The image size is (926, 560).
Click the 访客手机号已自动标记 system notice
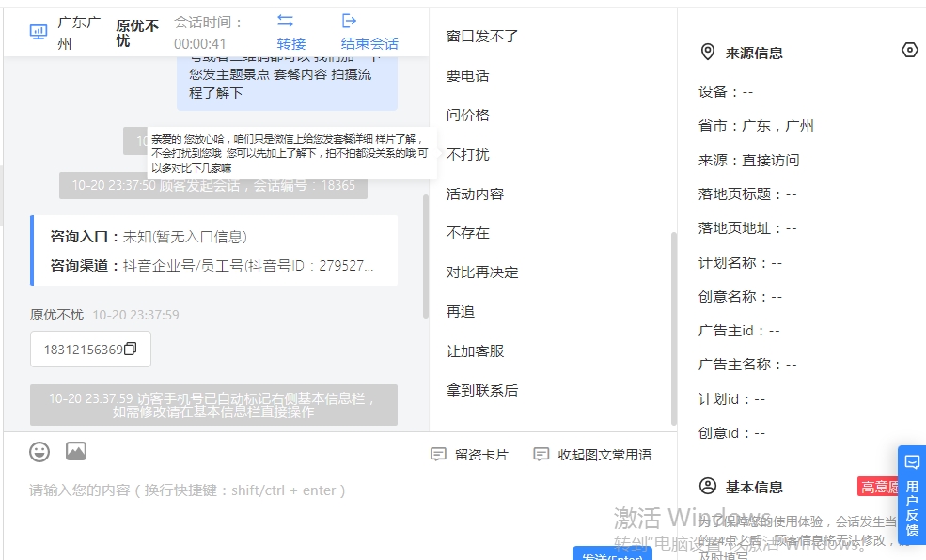point(213,405)
